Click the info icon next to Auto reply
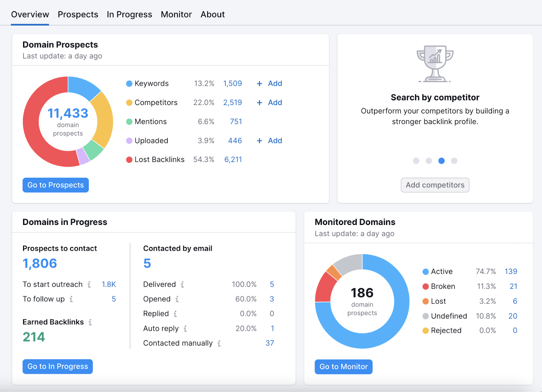 coord(185,329)
